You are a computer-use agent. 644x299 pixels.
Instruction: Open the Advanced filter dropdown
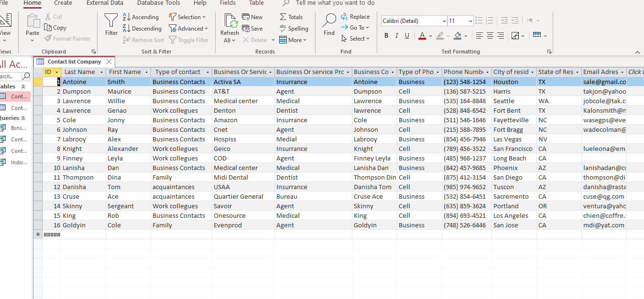click(x=188, y=28)
